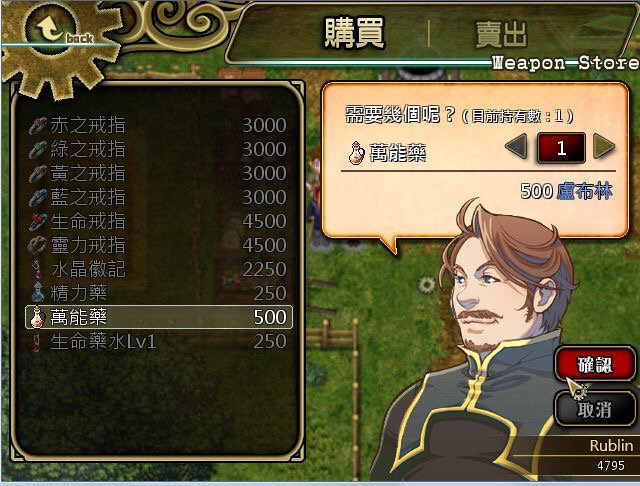Select 黃之戒指 priced 3000
The width and height of the screenshot is (640, 486).
pyautogui.click(x=158, y=173)
